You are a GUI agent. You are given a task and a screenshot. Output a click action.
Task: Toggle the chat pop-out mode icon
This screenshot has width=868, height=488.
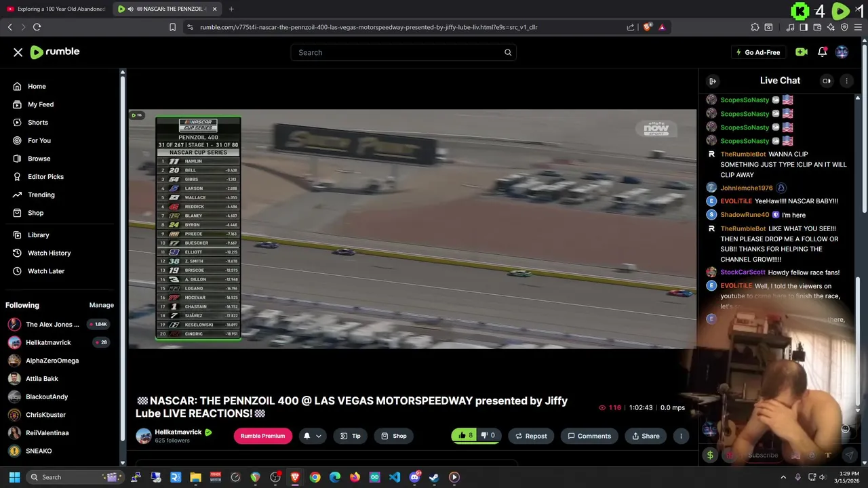click(x=827, y=81)
